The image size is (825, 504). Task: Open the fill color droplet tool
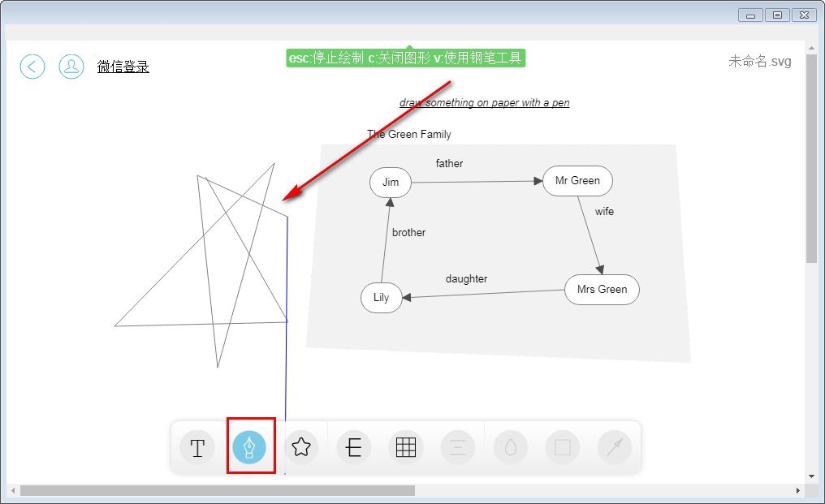[x=511, y=447]
